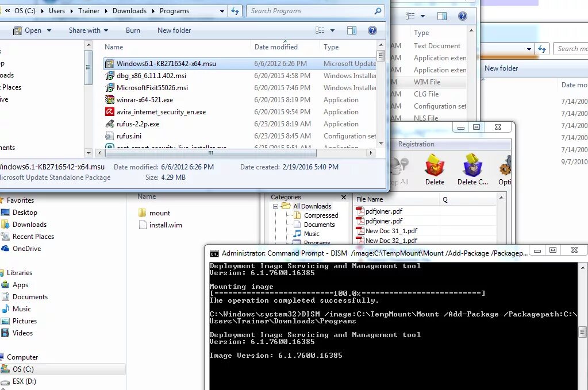
Task: Click Burn in Programs toolbar
Action: (133, 30)
